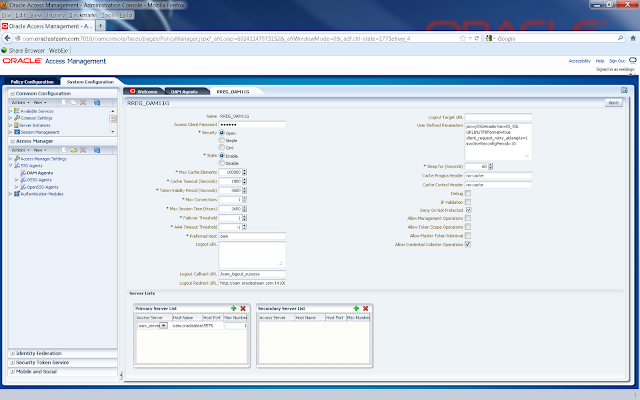Screen dimensions: 640x400
Task: Click the Oracle icon on the Welcome tab
Action: (133, 91)
